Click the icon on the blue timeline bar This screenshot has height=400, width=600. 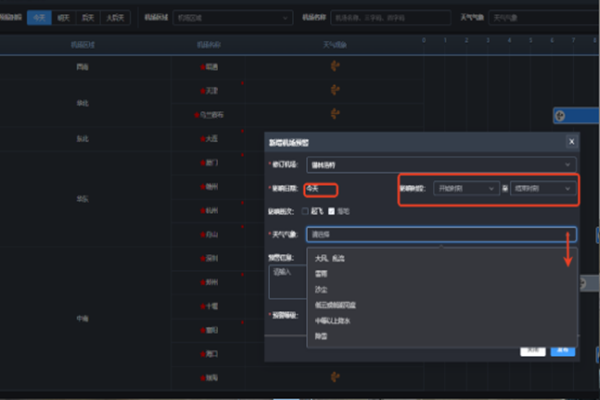click(x=560, y=116)
